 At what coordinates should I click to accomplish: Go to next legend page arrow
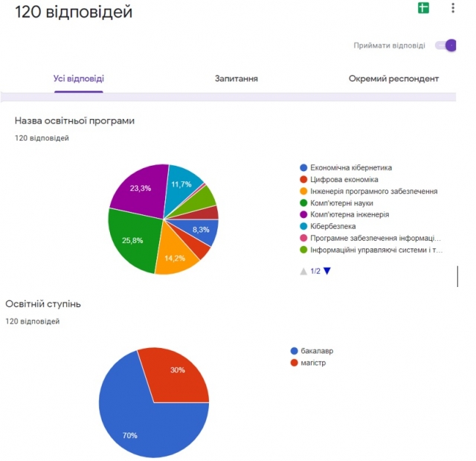click(327, 271)
